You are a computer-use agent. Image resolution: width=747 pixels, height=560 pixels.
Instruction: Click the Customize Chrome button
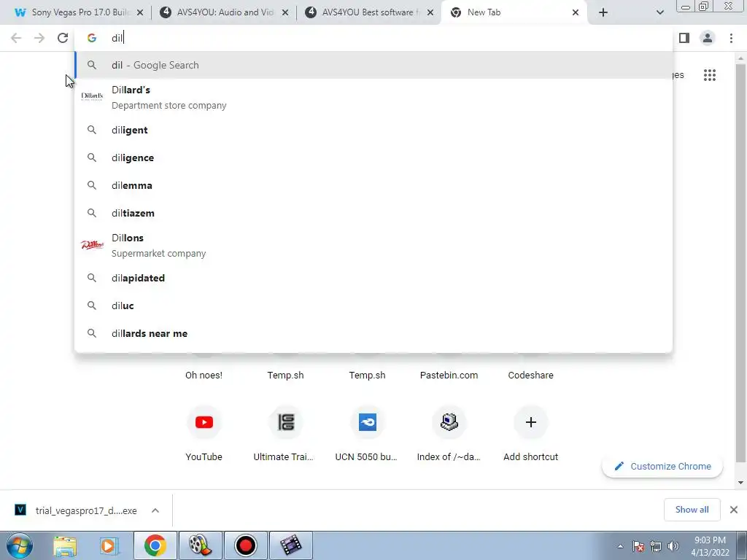662,466
